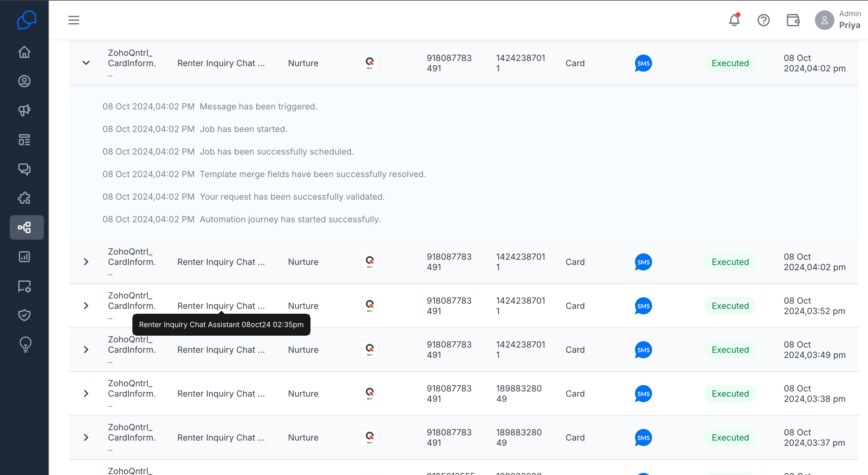Viewport: 868px width, 475px height.
Task: Expand the 03:38 pm row
Action: point(86,394)
